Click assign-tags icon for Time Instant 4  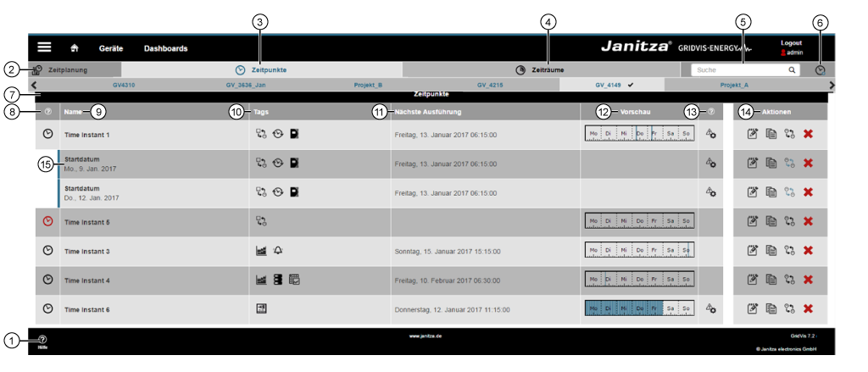(x=789, y=280)
